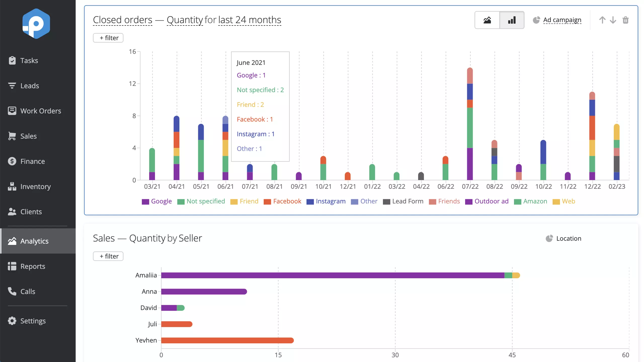Open the Ad campaign grouping dropdown

(562, 20)
